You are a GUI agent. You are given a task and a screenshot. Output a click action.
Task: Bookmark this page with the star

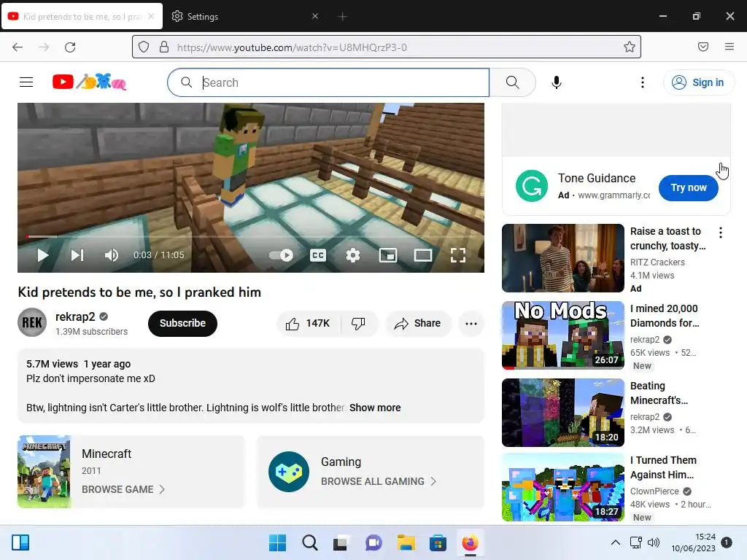point(630,47)
